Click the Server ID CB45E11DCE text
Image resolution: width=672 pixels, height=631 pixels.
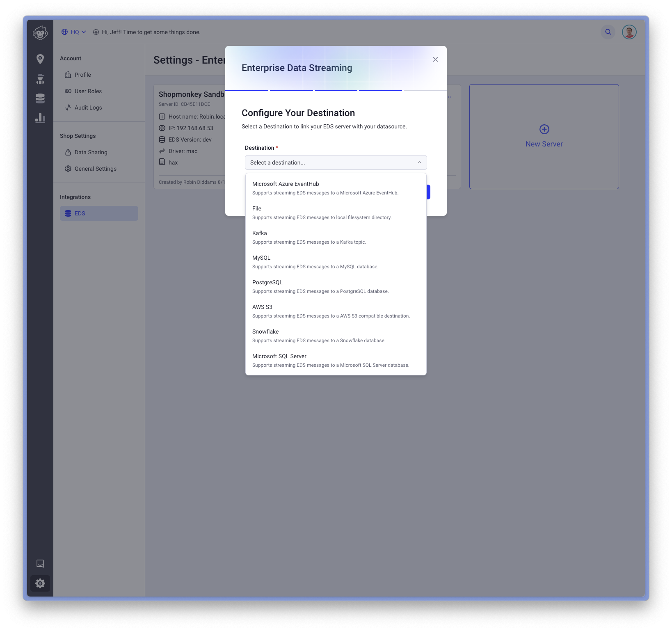[x=184, y=104]
